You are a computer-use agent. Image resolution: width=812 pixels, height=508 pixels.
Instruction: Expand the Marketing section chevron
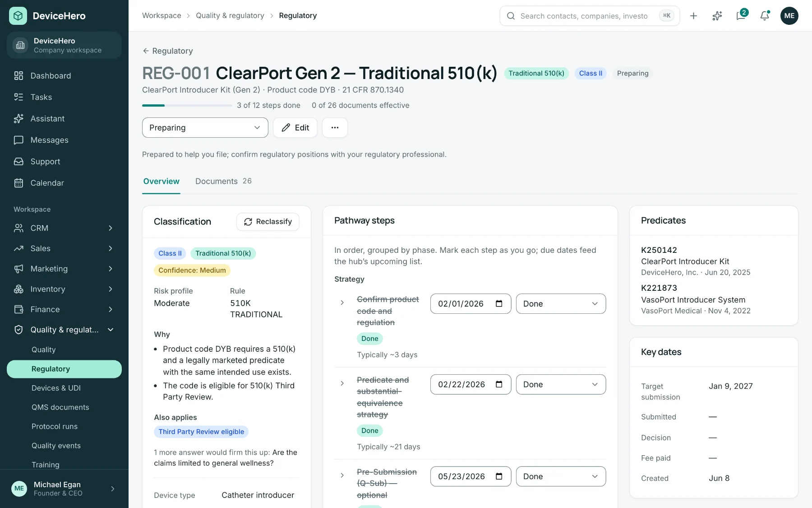click(111, 269)
